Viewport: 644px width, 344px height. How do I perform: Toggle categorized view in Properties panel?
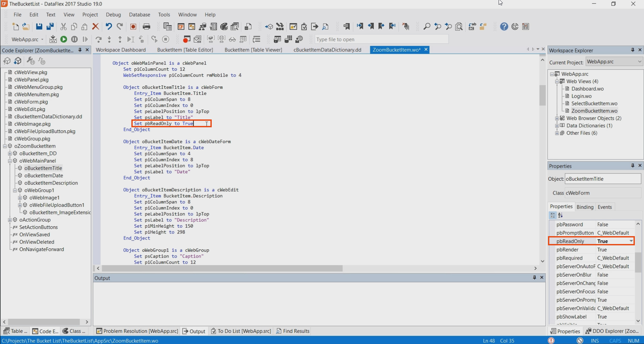[552, 215]
